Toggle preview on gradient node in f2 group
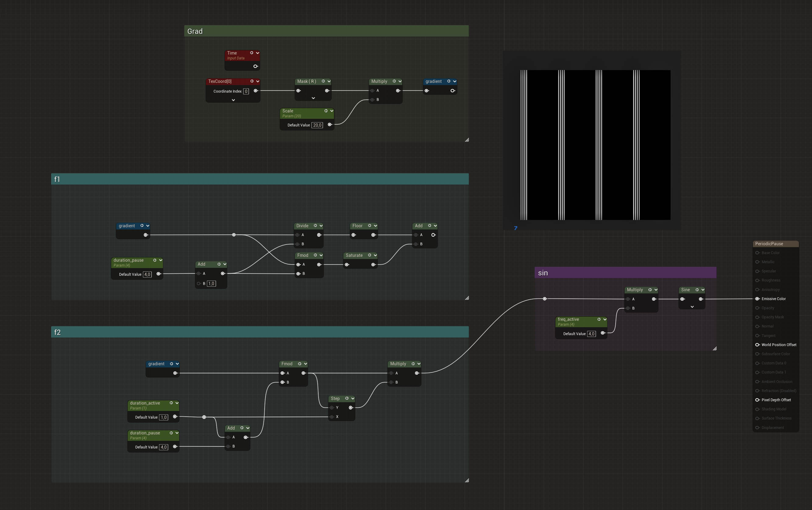This screenshot has width=812, height=510. (x=171, y=364)
